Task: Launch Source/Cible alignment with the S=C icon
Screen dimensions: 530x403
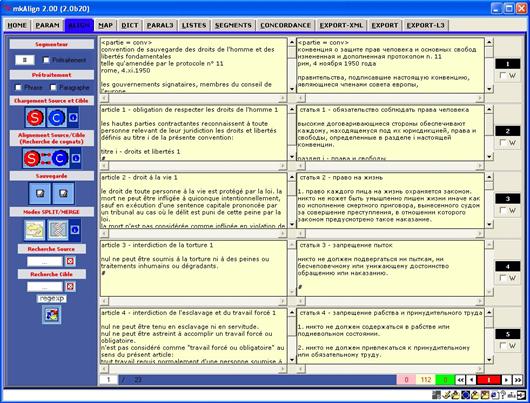Action: click(x=46, y=158)
